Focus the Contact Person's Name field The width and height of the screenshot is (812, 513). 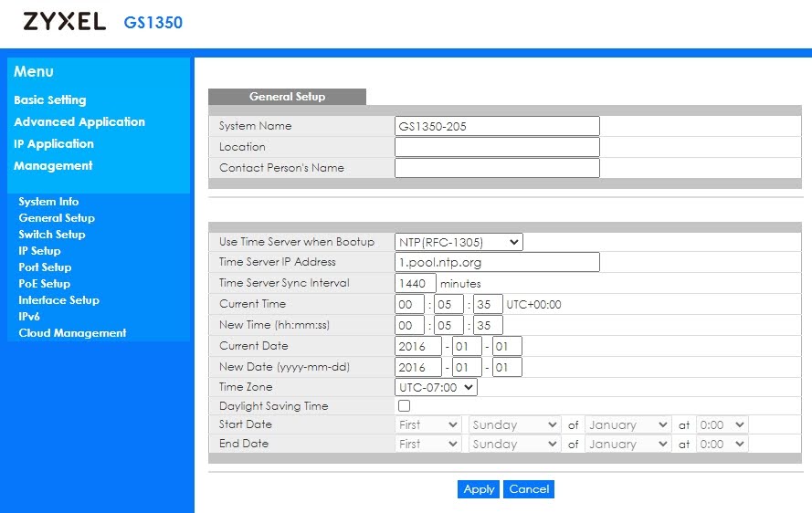(497, 168)
